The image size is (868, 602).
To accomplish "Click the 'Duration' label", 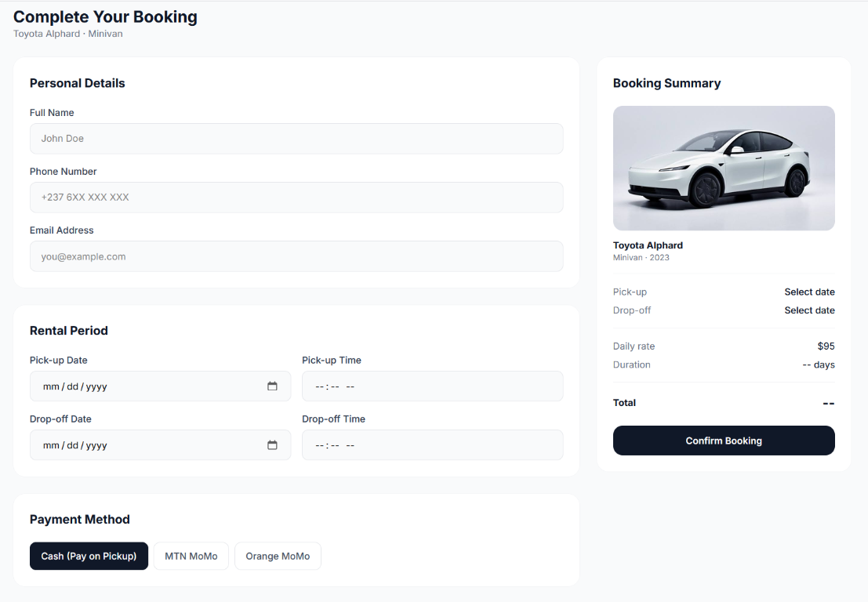I will (x=632, y=364).
